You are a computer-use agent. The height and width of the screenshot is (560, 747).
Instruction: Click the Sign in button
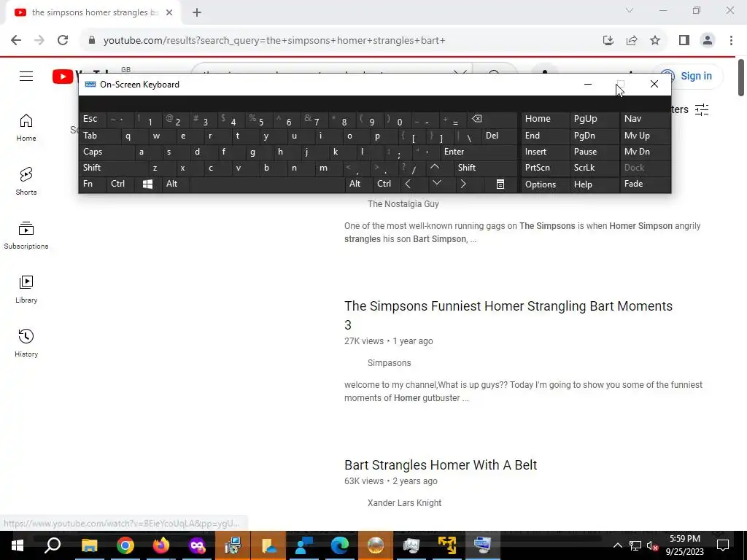pos(688,76)
